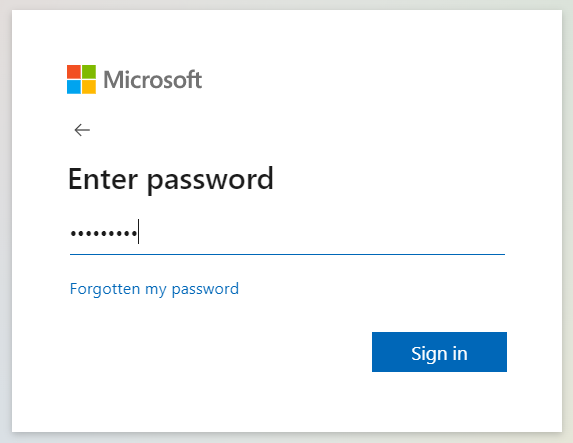This screenshot has width=573, height=443.
Task: Click empty space right of password dots
Action: click(322, 233)
